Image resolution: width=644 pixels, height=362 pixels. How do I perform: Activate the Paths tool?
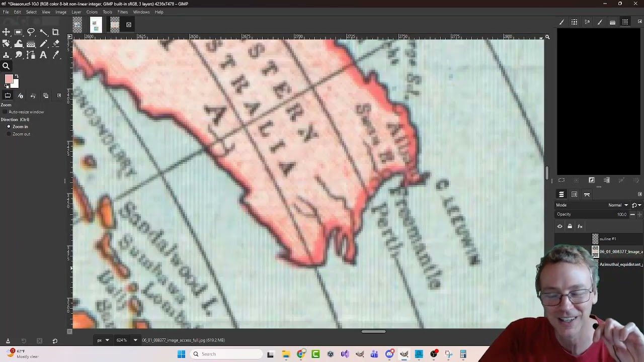point(31,55)
